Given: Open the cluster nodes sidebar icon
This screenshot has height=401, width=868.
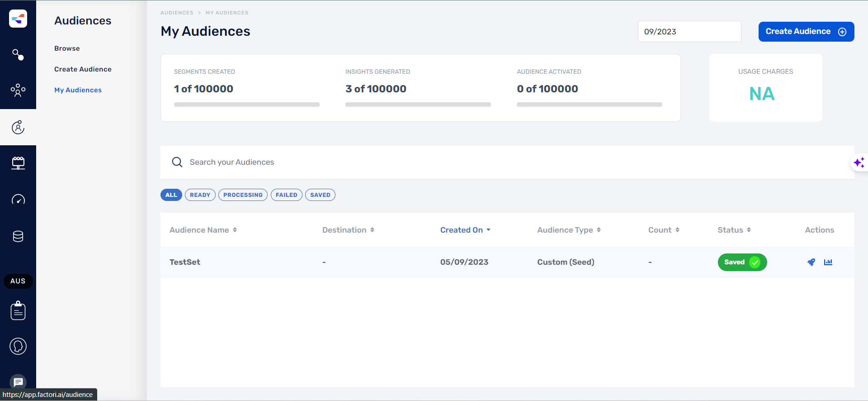Looking at the screenshot, I should pos(18,91).
